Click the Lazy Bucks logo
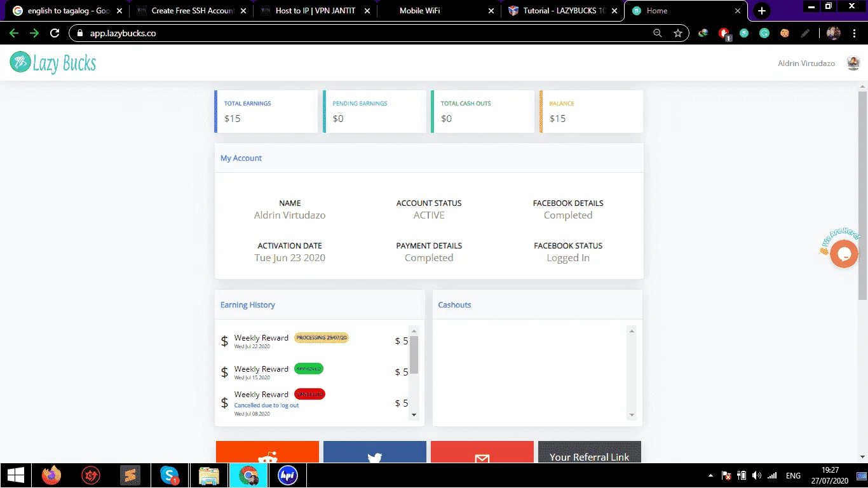The width and height of the screenshot is (868, 488). pos(53,62)
